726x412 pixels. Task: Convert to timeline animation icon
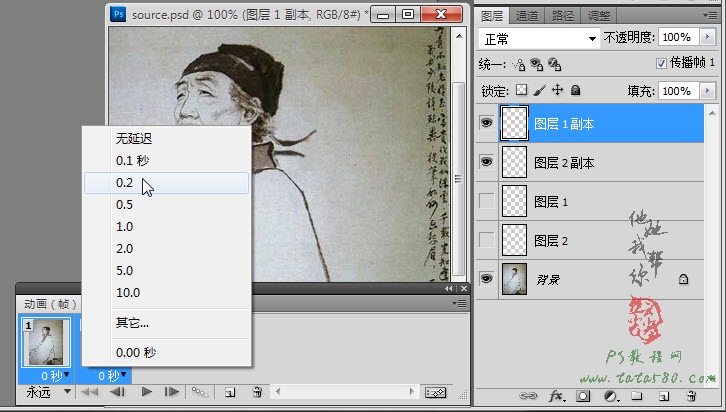click(x=436, y=393)
